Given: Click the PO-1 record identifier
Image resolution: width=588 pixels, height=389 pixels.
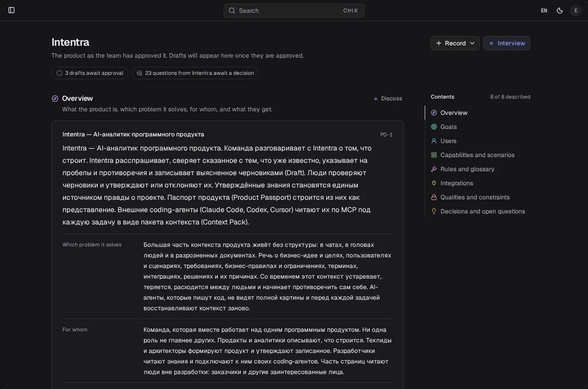Looking at the screenshot, I should coord(386,135).
